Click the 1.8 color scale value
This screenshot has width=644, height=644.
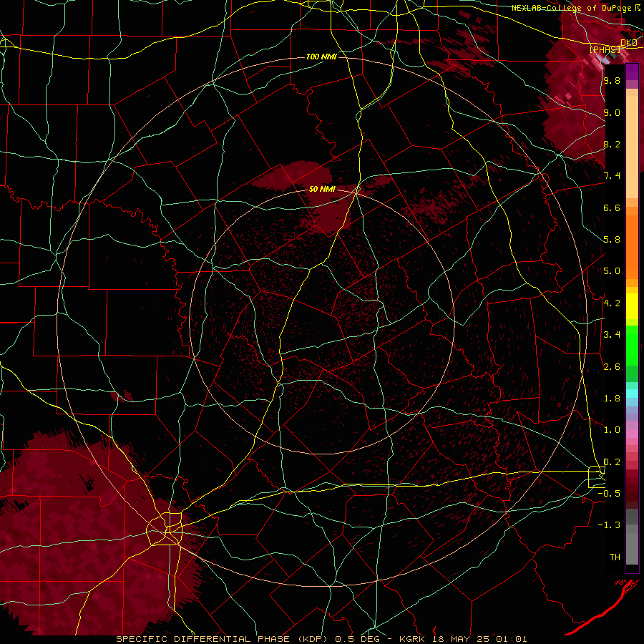[x=612, y=399]
